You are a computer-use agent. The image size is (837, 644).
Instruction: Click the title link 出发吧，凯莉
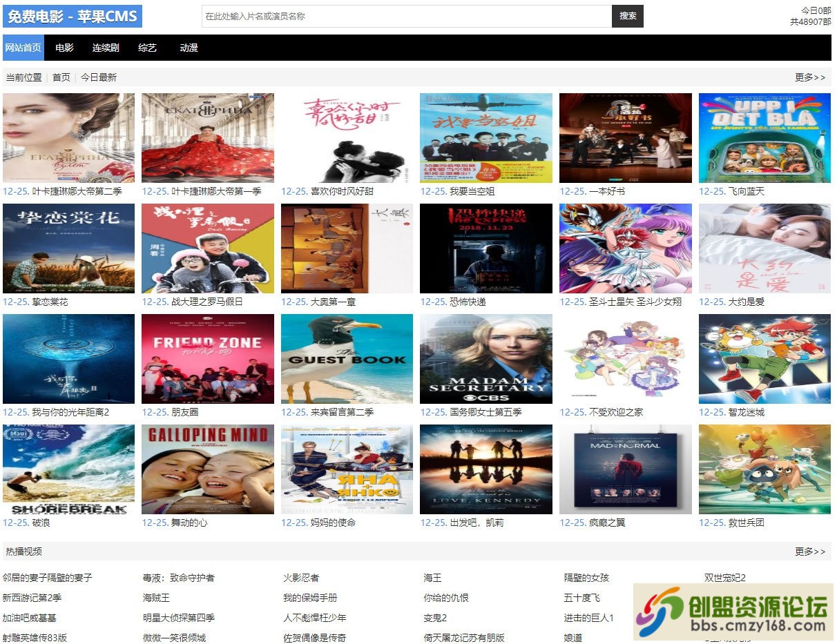tap(477, 523)
